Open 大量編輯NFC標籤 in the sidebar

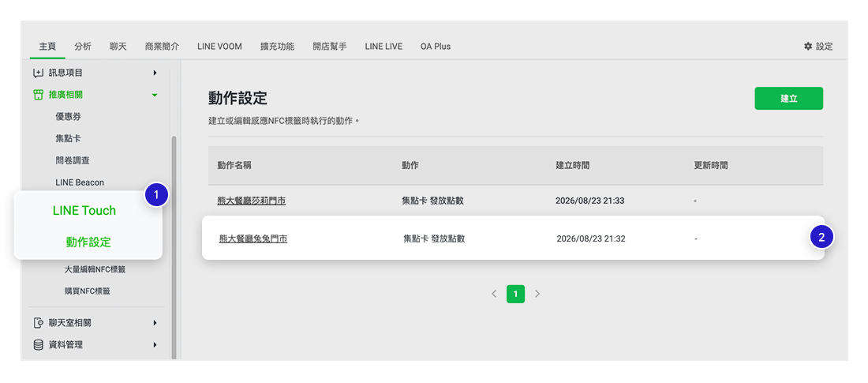click(x=95, y=269)
